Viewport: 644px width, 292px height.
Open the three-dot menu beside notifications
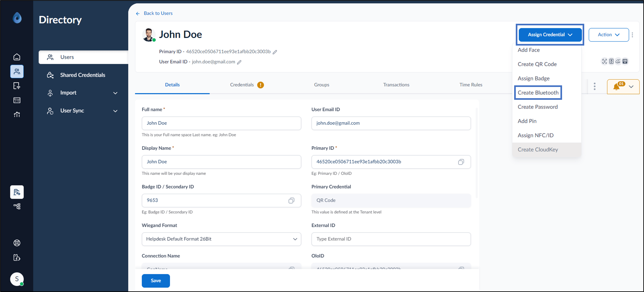595,86
